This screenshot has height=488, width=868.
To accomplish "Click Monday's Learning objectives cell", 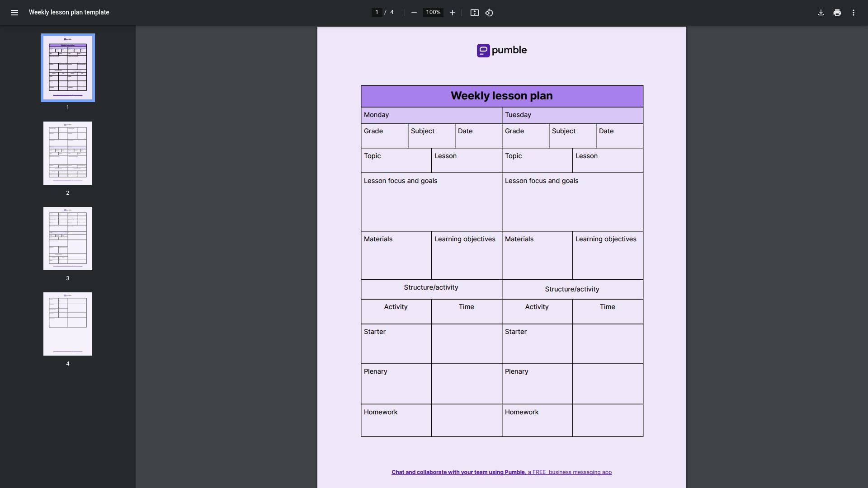I will 467,255.
